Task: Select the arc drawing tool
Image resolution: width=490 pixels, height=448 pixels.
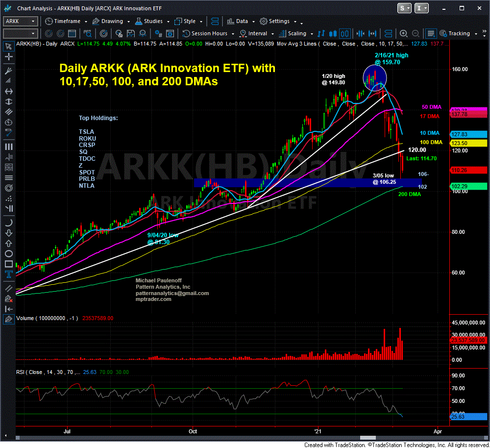Action: click(8, 223)
